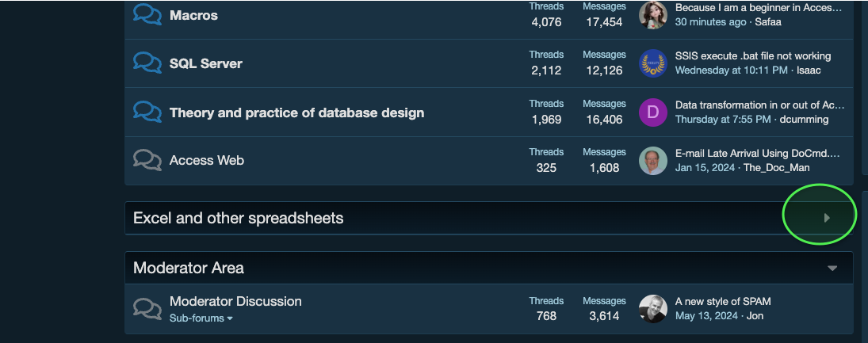Open the SQL Server forum
The image size is (868, 343).
coord(206,63)
